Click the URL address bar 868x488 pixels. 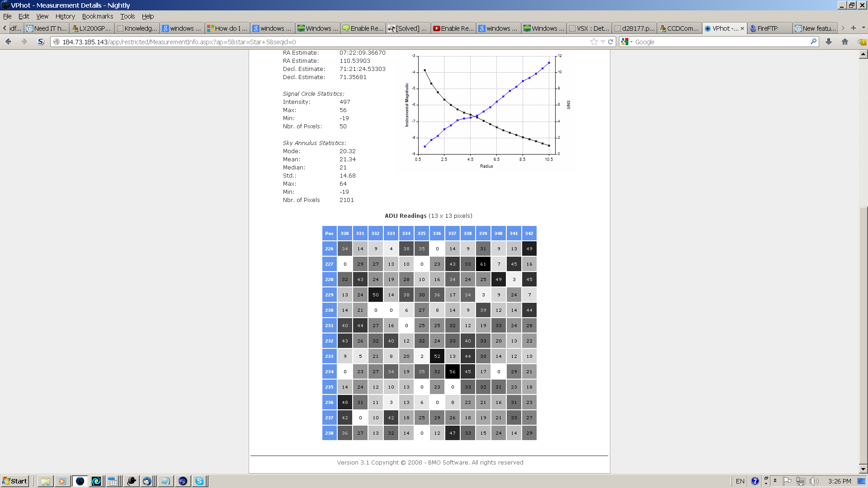(x=316, y=42)
